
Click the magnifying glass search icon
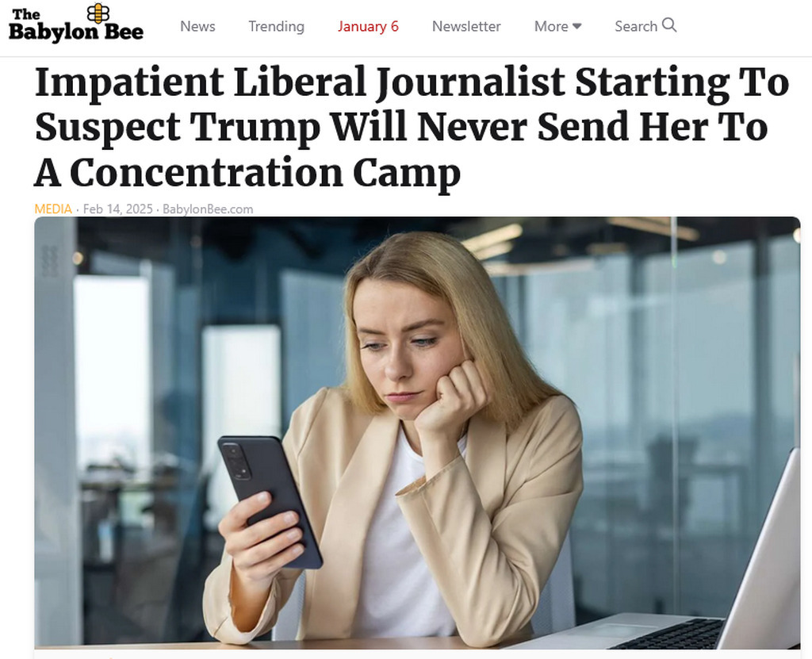(669, 25)
